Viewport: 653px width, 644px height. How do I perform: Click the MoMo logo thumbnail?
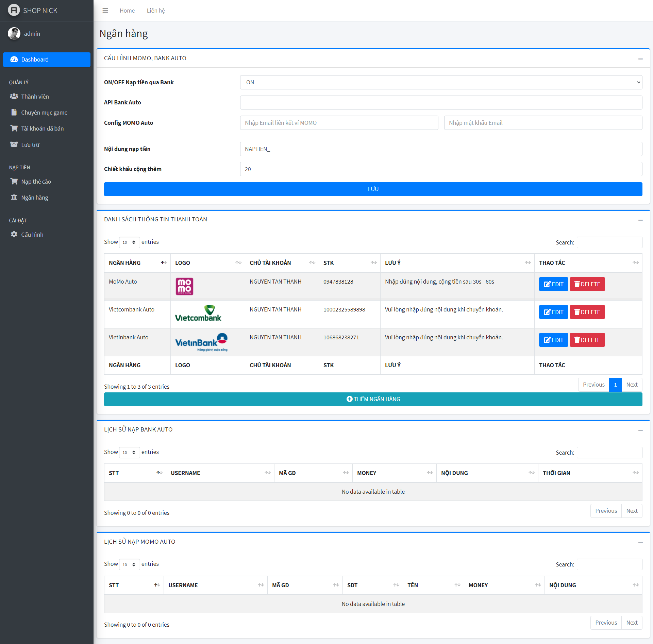point(184,286)
